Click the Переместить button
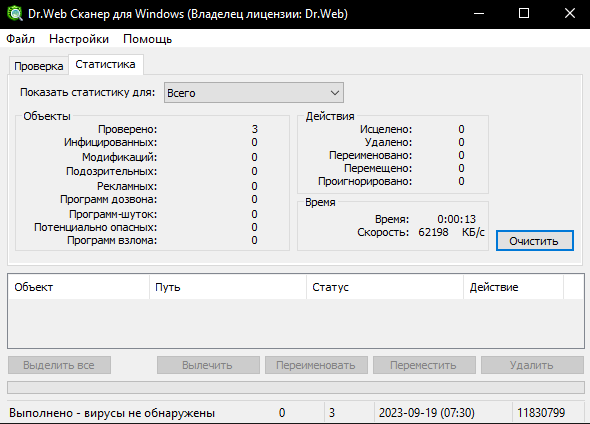 click(424, 365)
